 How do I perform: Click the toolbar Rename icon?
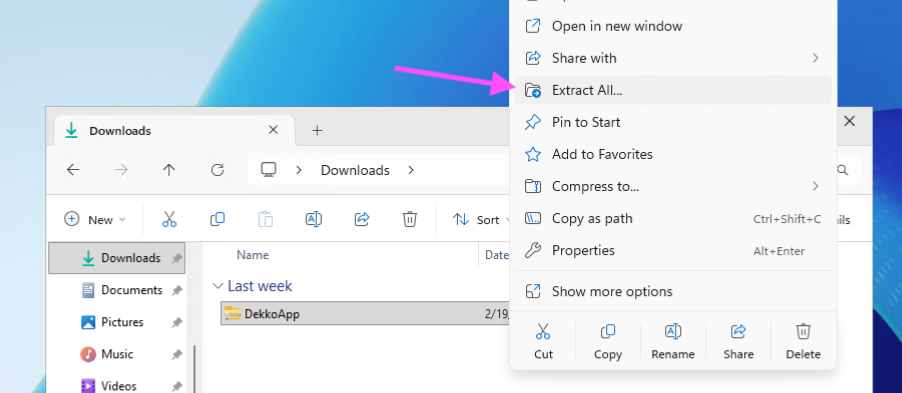[x=314, y=219]
